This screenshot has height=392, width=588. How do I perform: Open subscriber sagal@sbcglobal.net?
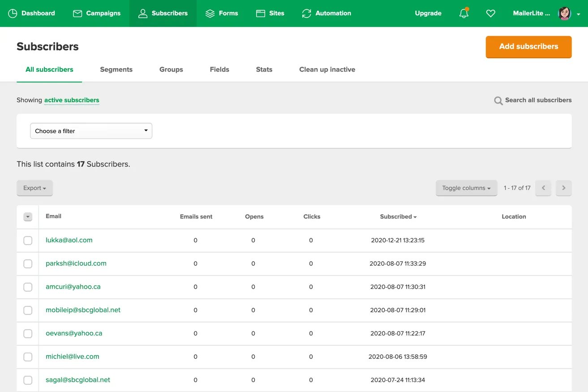tap(78, 380)
